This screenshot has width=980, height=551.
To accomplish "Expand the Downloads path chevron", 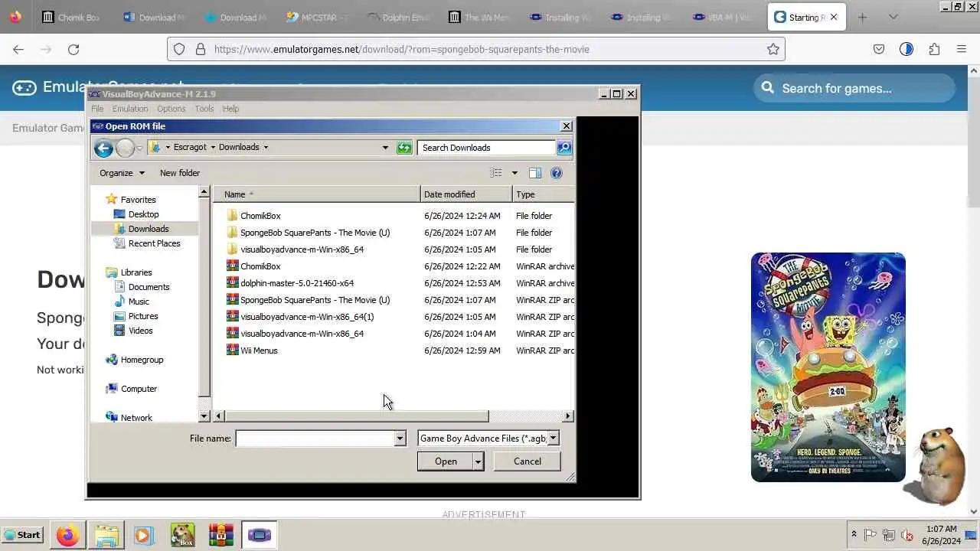I will click(266, 147).
